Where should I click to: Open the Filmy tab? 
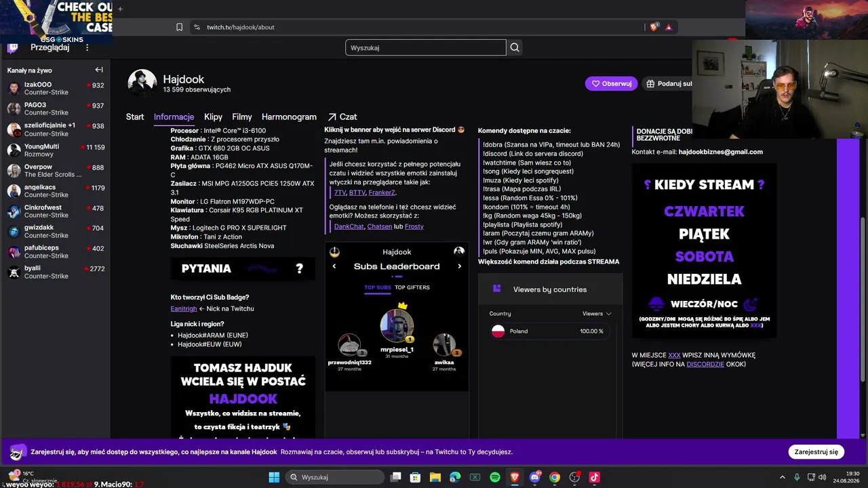click(242, 117)
